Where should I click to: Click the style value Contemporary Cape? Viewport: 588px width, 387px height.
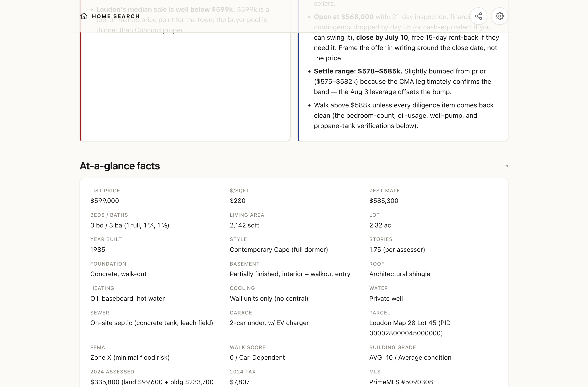[279, 250]
